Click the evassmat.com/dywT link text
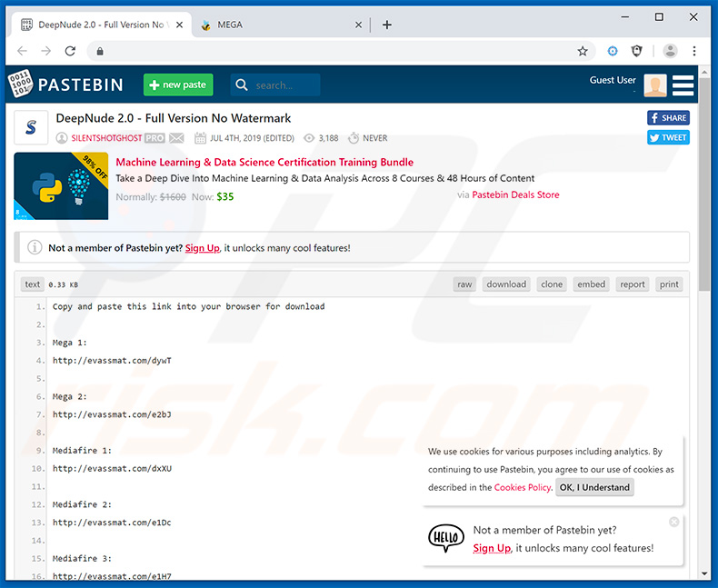Viewport: 718px width, 588px height. pos(112,361)
